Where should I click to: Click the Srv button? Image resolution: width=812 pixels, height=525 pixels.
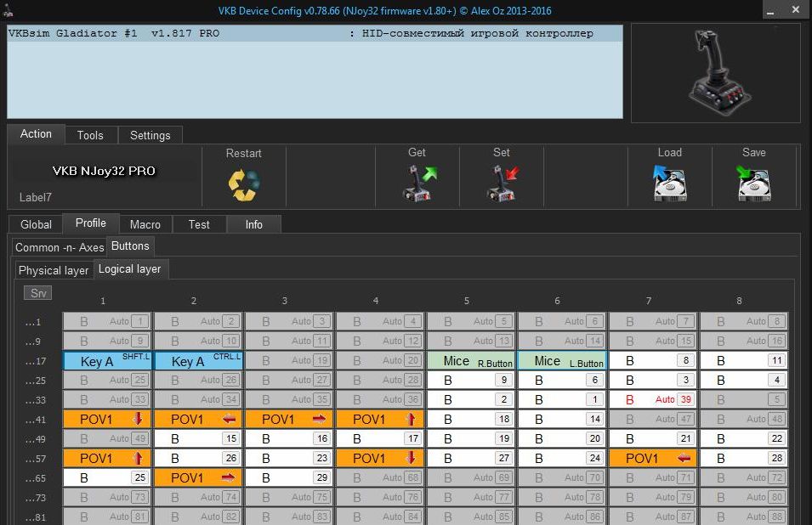pyautogui.click(x=37, y=293)
